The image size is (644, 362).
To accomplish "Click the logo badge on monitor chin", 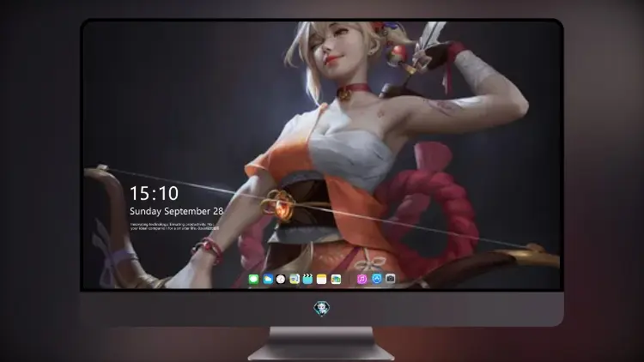I will coord(322,308).
